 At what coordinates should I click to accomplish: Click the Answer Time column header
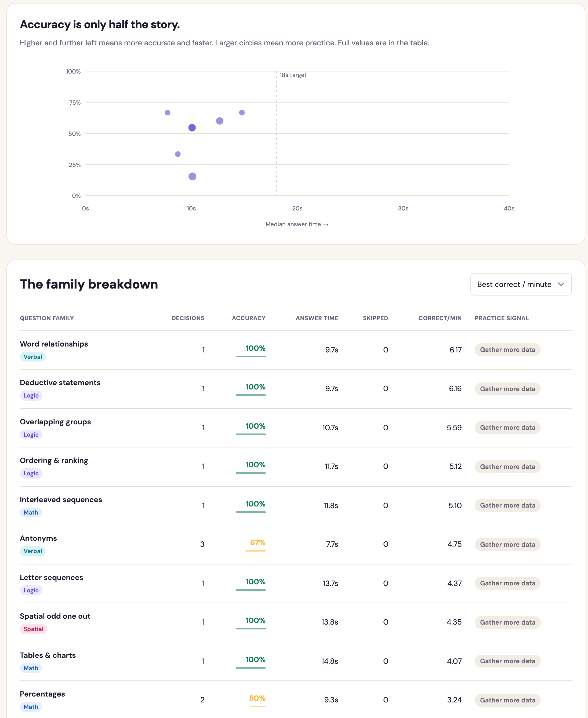(317, 318)
